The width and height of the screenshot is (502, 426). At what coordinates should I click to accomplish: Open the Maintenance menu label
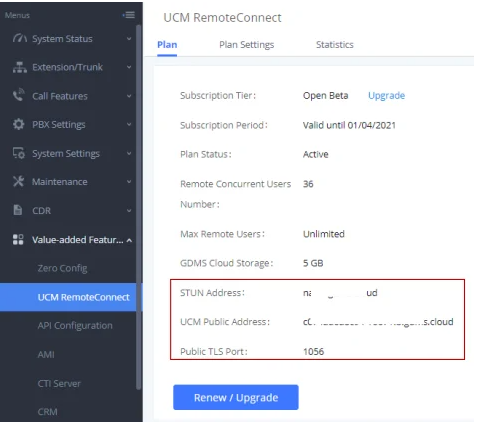tap(60, 182)
